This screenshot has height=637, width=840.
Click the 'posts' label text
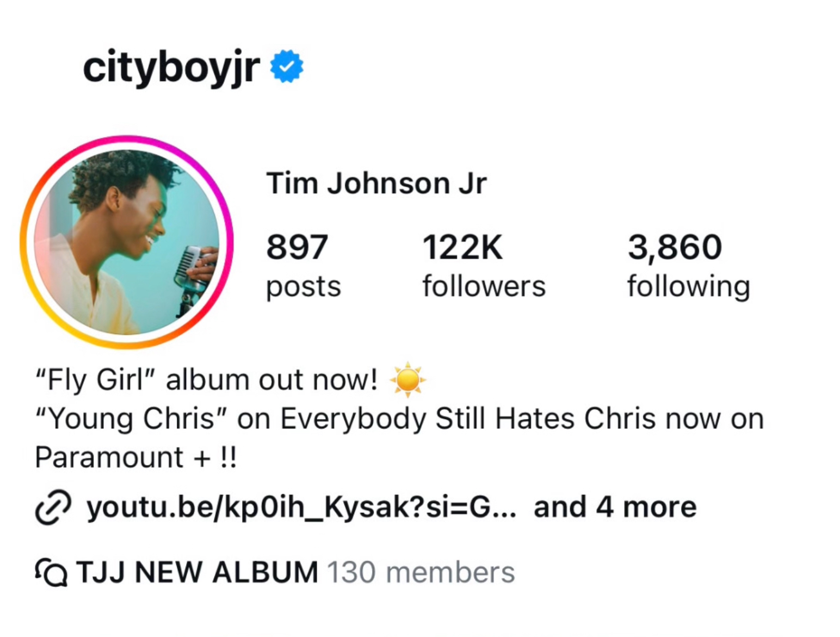304,287
